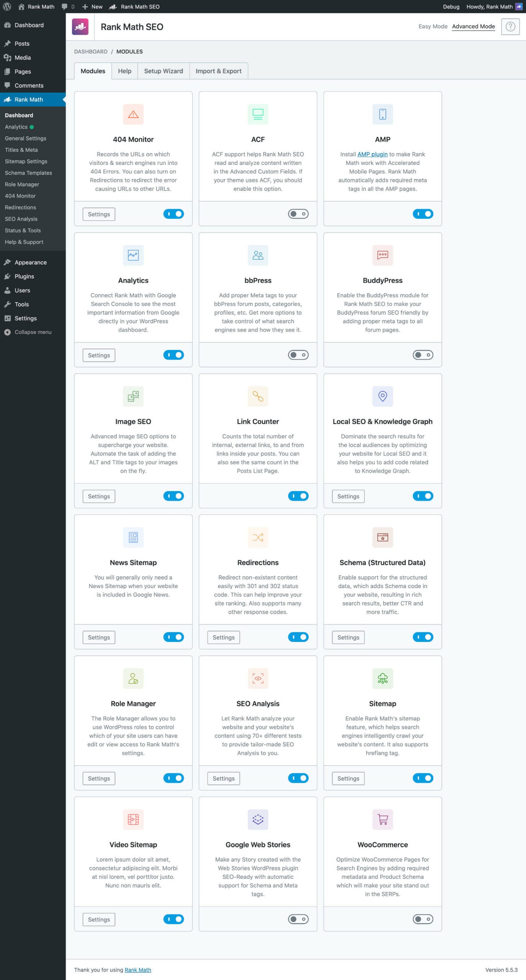Click the WooCommerce shopping cart icon

click(382, 820)
